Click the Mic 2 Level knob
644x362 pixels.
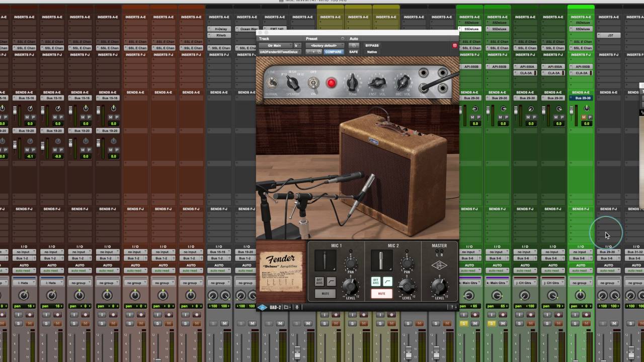point(406,287)
